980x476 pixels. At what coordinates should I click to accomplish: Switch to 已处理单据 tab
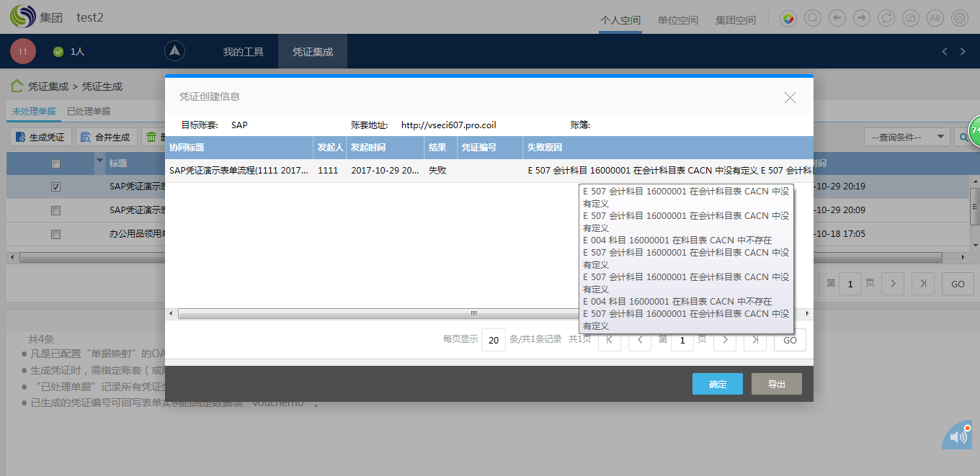pyautogui.click(x=89, y=112)
